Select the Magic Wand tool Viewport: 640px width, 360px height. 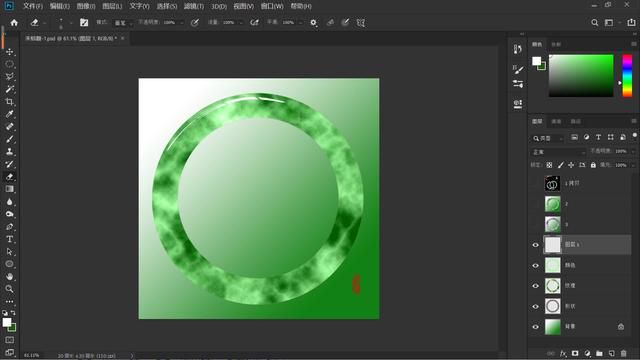[9, 89]
